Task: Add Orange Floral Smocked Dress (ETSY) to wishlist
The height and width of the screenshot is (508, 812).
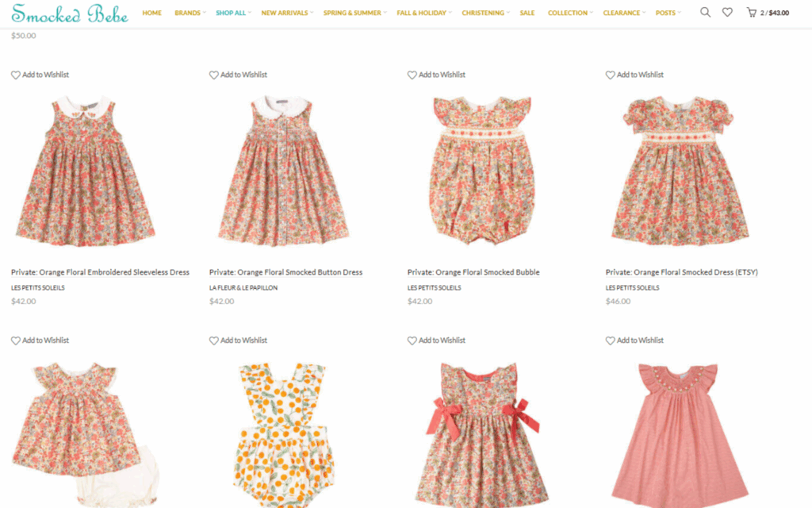Action: (x=635, y=75)
